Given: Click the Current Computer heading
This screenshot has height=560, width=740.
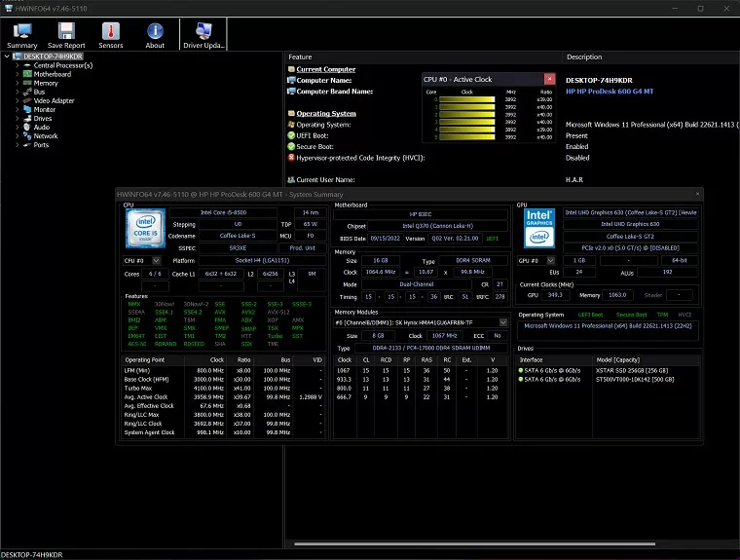Looking at the screenshot, I should [x=325, y=69].
